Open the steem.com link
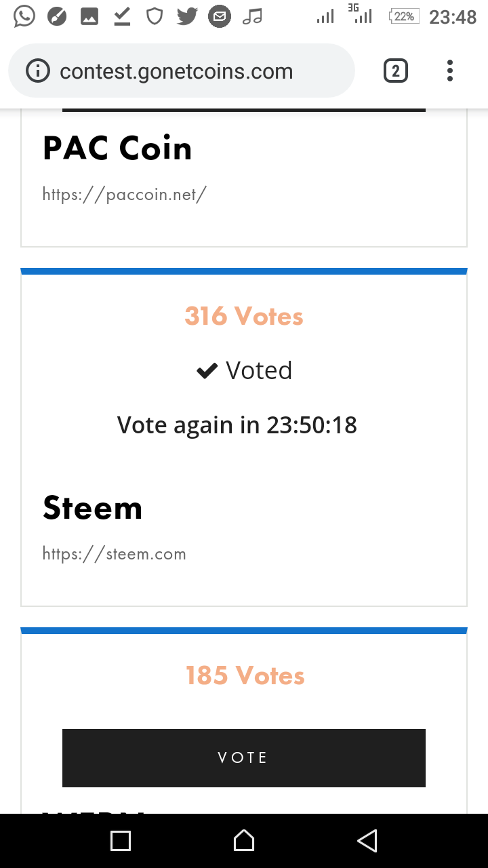488x868 pixels. click(x=114, y=554)
